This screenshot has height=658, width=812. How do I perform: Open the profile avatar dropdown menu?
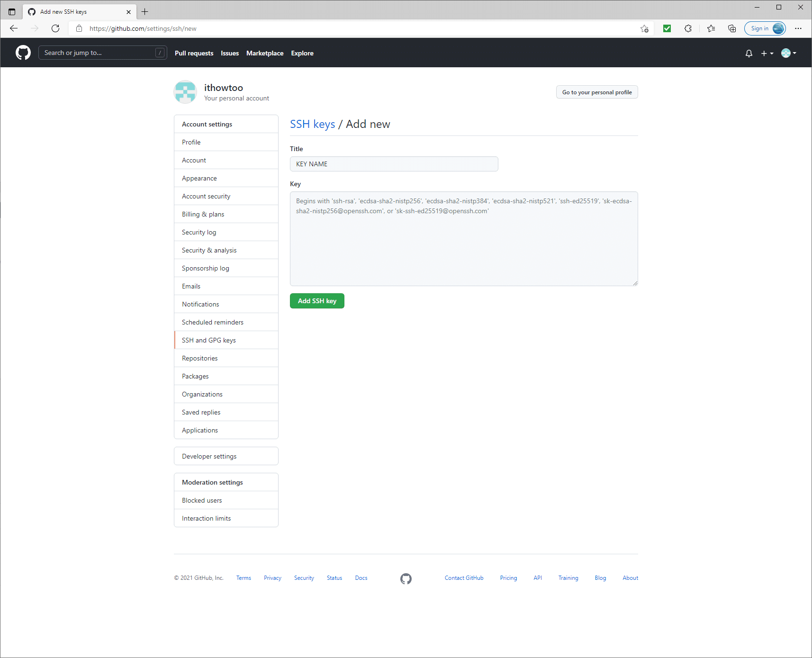(x=789, y=53)
